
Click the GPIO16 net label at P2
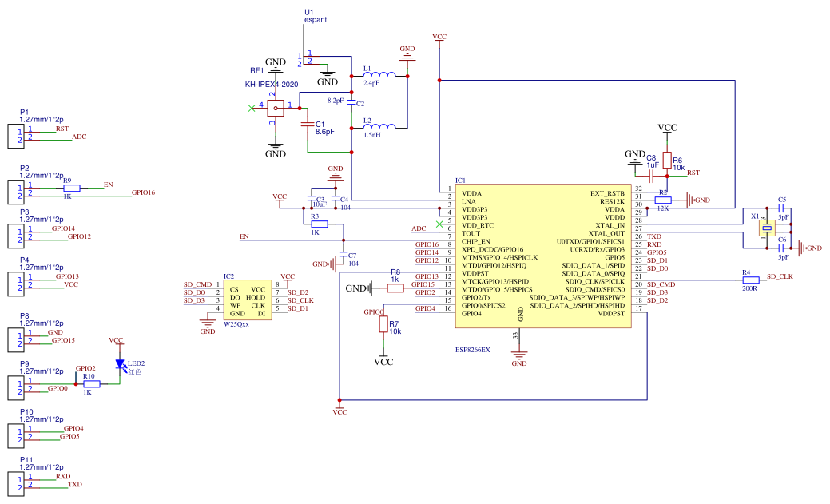tap(143, 192)
